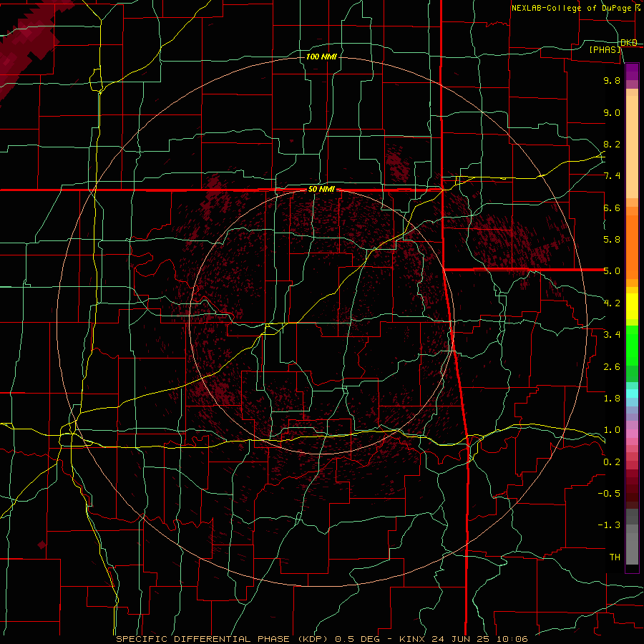Click the cyan color bar segment
The image size is (644, 644).
(x=632, y=394)
